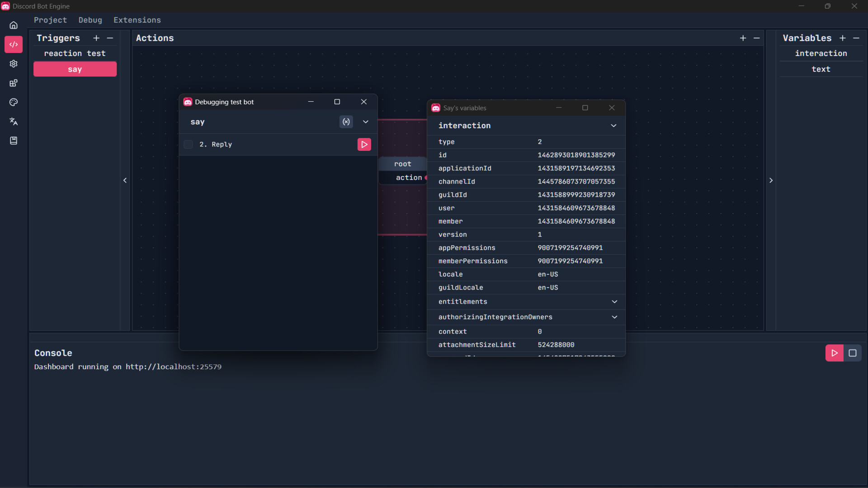Viewport: 868px width, 488px height.
Task: Toggle the variables (x) view in debugger
Action: (346, 122)
